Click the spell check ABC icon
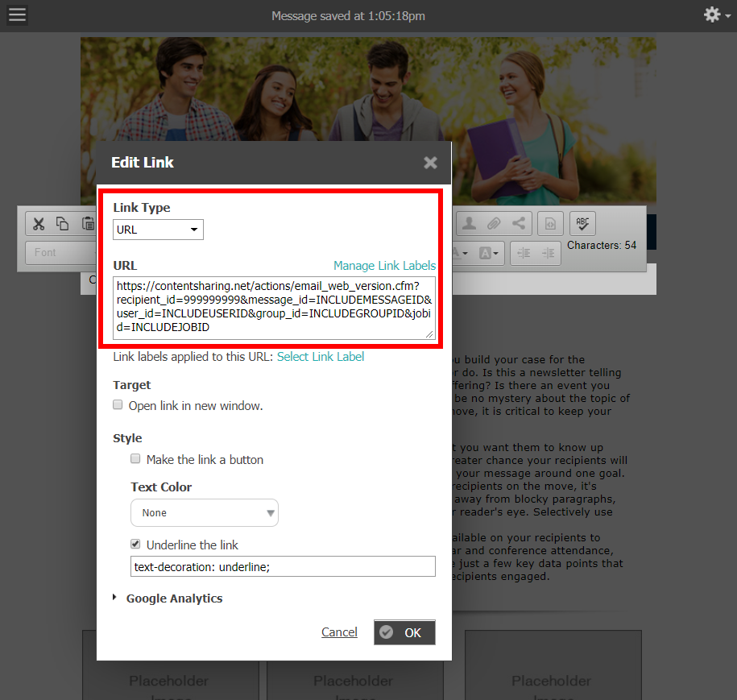This screenshot has width=737, height=700. click(582, 224)
